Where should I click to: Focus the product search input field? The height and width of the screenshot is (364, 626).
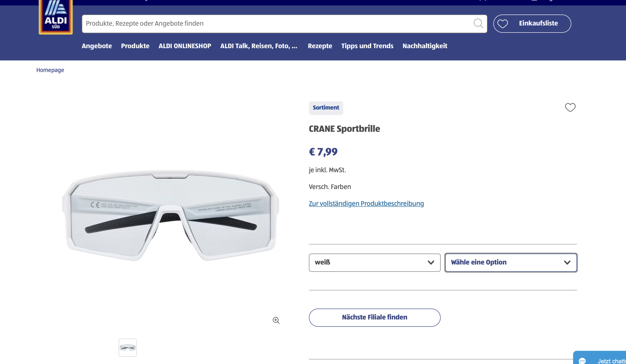(275, 24)
